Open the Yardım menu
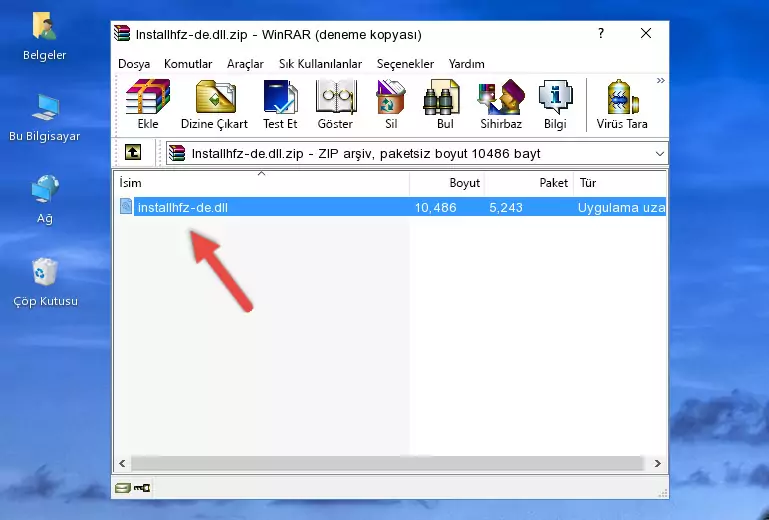The width and height of the screenshot is (769, 520). click(x=466, y=64)
